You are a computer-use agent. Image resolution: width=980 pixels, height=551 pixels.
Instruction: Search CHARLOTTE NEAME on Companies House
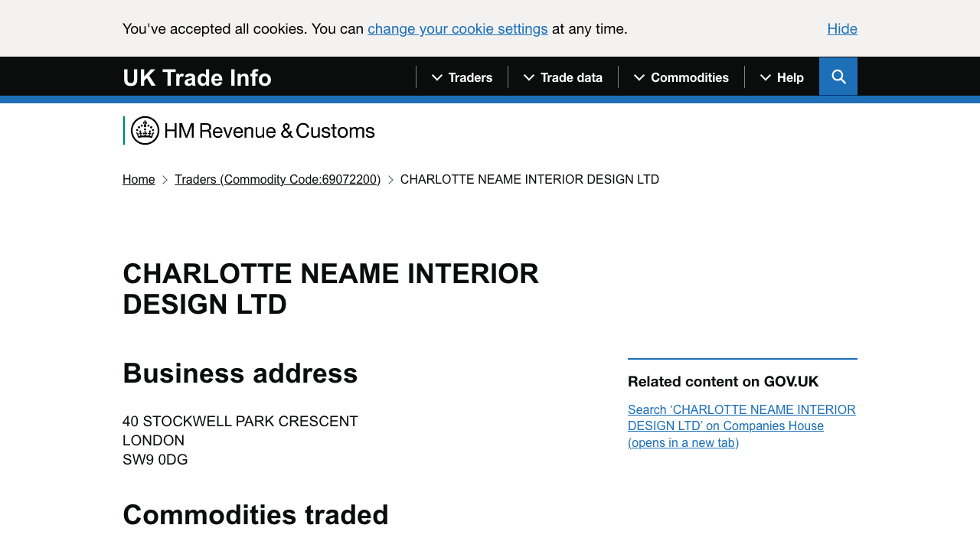pyautogui.click(x=741, y=426)
